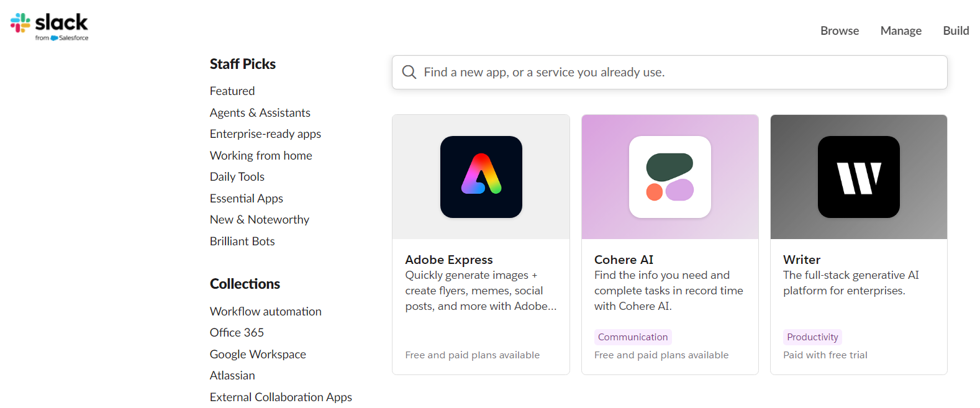
Task: Browse the New & Noteworthy category
Action: (259, 219)
